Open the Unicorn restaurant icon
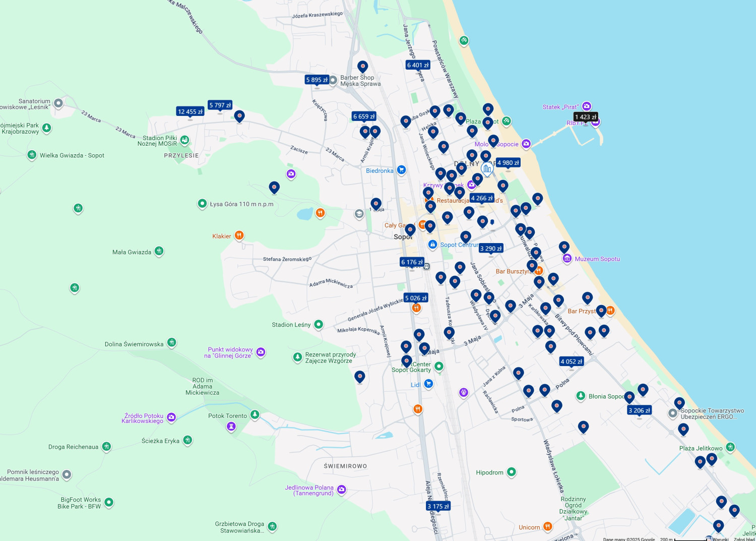 coord(547,527)
